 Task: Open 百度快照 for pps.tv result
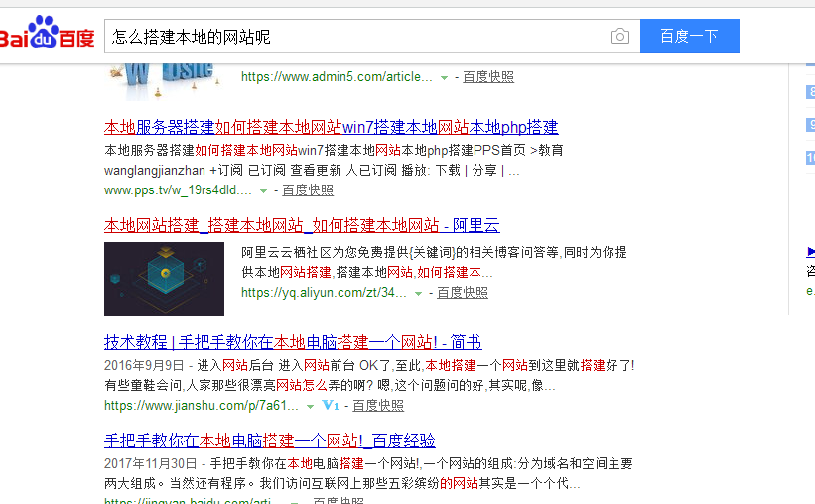click(308, 190)
